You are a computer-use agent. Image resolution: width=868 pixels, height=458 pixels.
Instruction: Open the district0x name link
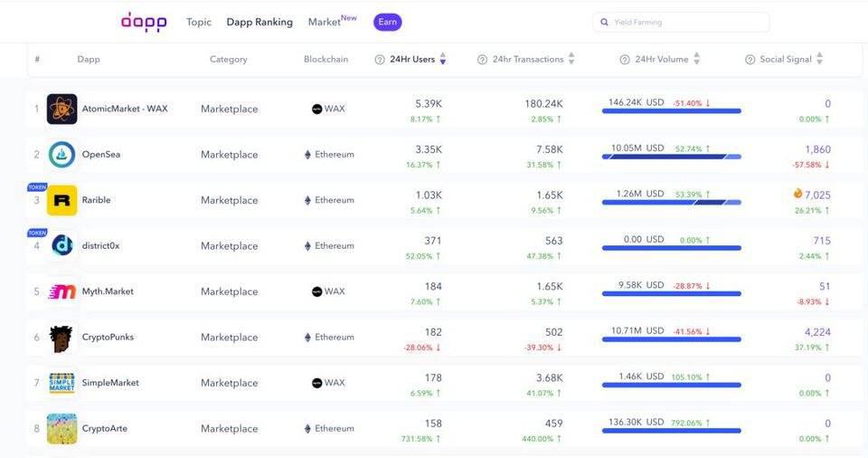click(100, 245)
